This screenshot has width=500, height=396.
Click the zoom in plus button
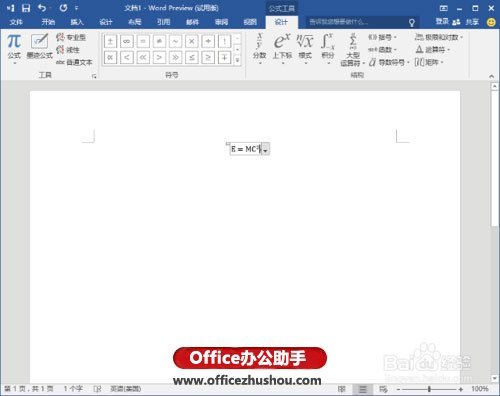[461, 389]
